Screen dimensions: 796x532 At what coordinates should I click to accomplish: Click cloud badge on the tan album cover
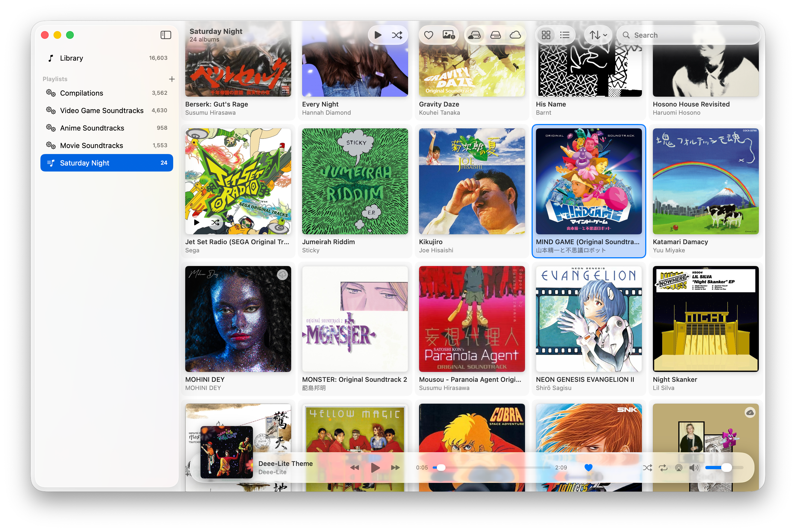(750, 413)
